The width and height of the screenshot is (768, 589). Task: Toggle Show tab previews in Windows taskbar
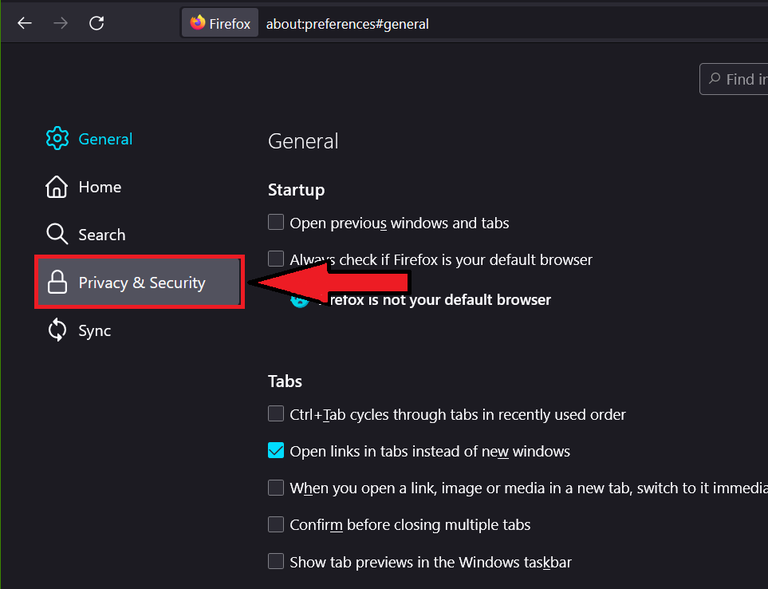click(276, 562)
